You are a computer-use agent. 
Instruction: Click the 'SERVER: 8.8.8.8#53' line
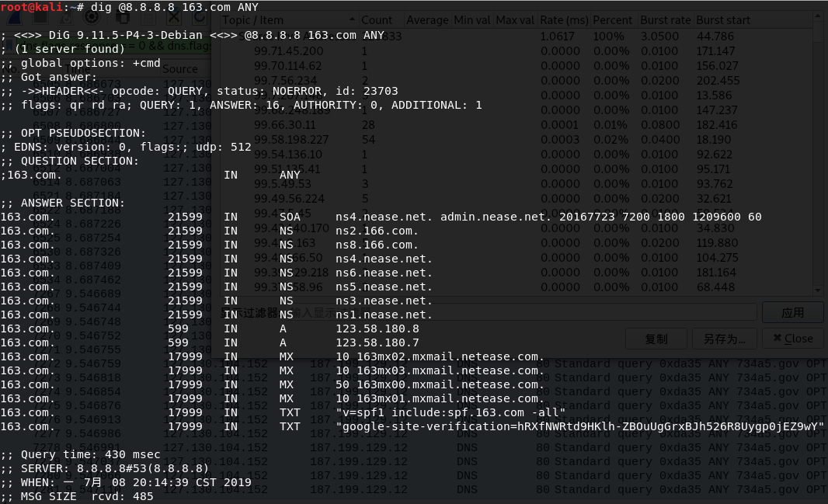105,468
